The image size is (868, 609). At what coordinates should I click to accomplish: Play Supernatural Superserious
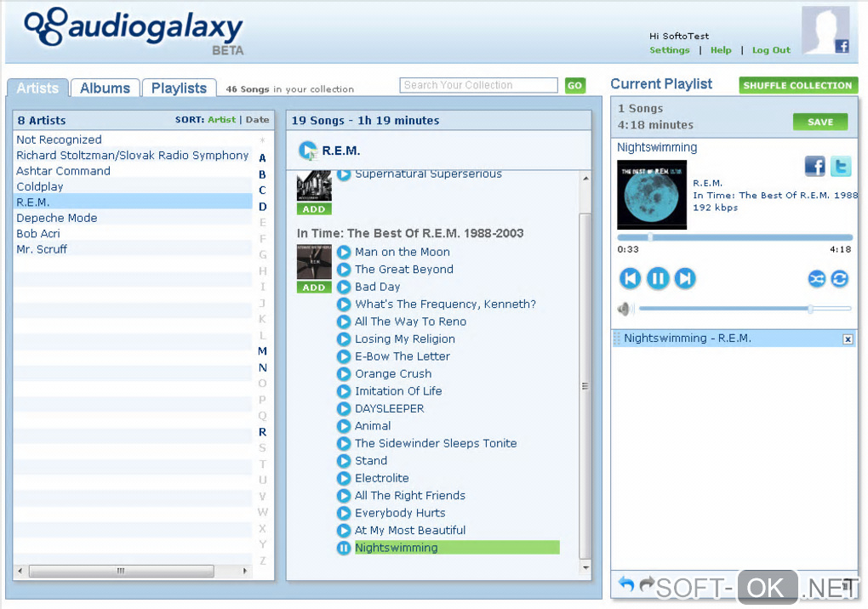(x=344, y=175)
